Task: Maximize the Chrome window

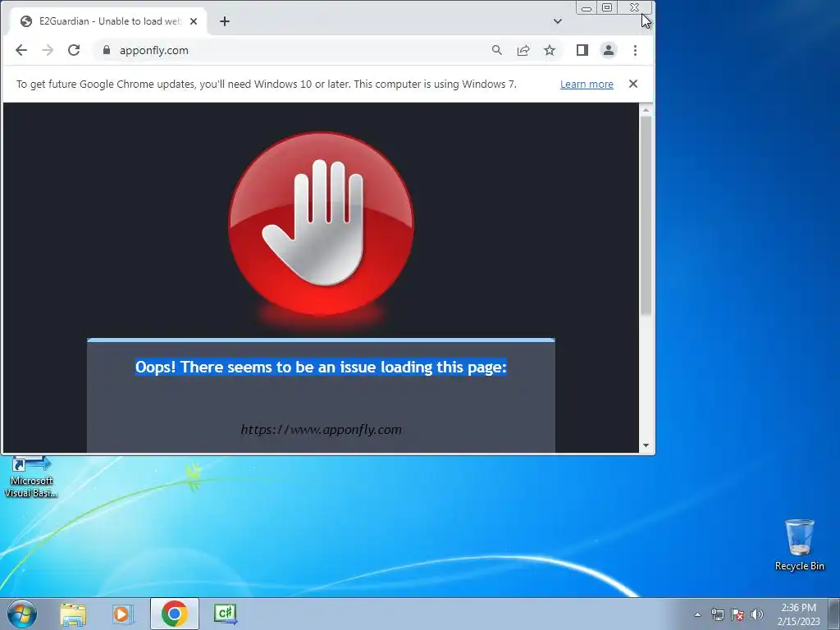Action: (607, 7)
